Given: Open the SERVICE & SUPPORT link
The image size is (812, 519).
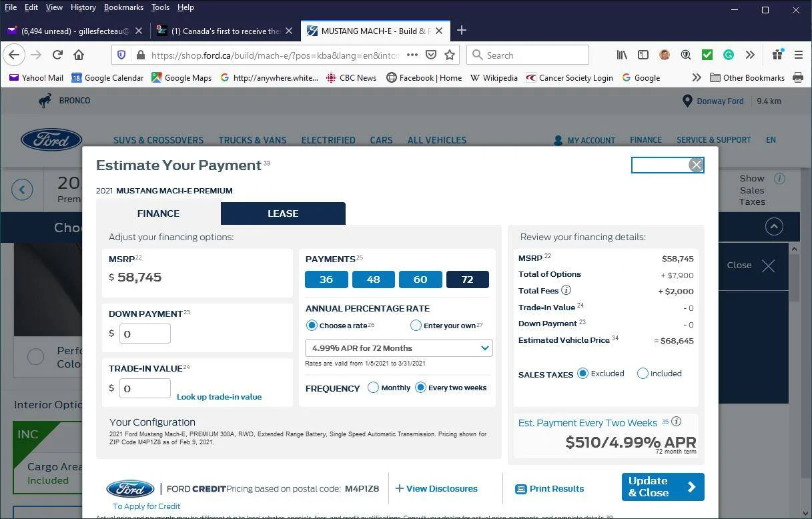Looking at the screenshot, I should pos(713,140).
